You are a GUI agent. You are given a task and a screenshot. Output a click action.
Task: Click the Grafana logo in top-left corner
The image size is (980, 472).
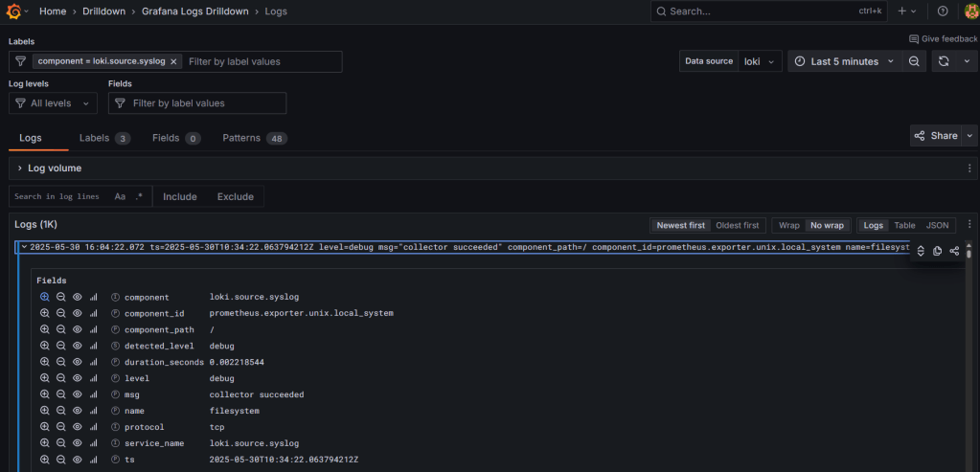[12, 11]
